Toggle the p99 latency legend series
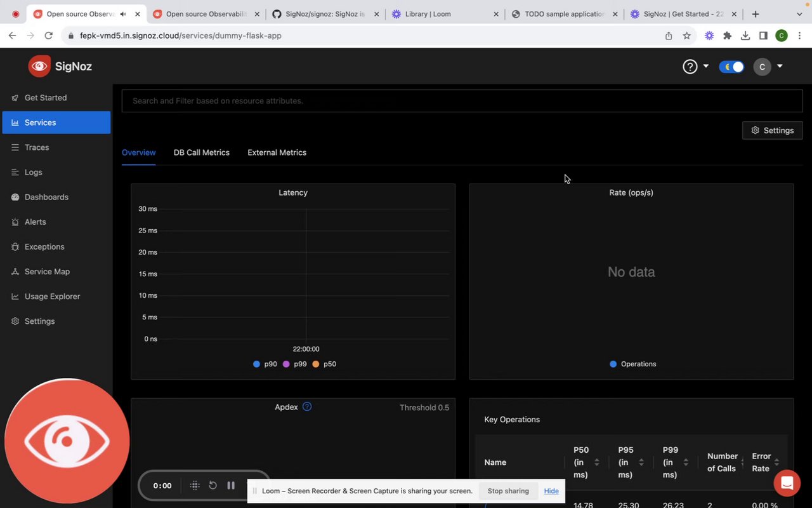812x508 pixels. pyautogui.click(x=295, y=364)
